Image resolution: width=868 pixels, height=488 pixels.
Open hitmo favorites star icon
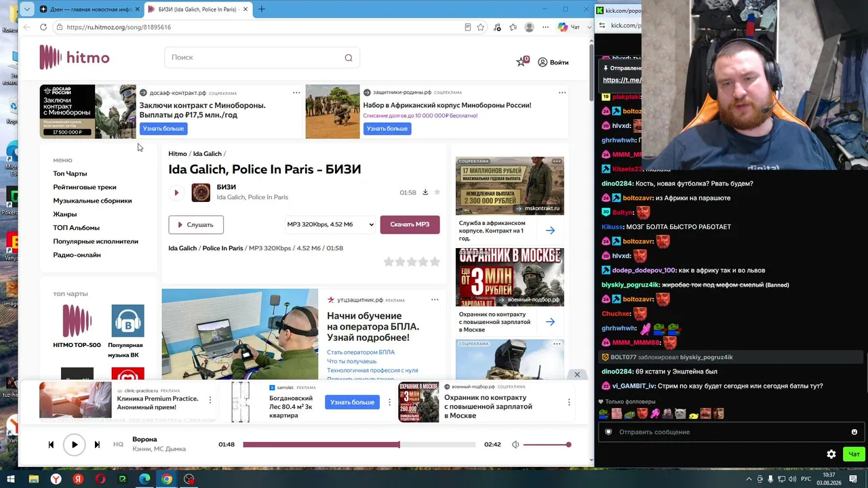(521, 62)
